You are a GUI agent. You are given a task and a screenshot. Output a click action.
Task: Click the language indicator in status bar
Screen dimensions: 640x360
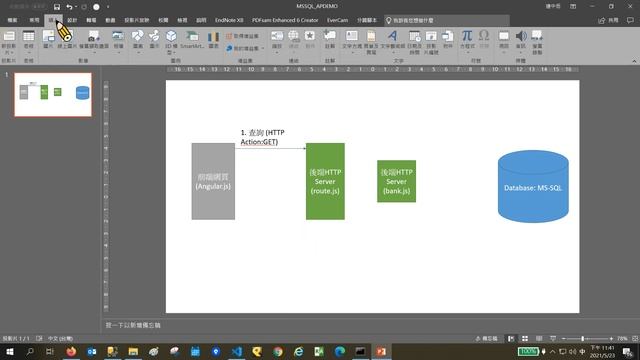coord(60,339)
